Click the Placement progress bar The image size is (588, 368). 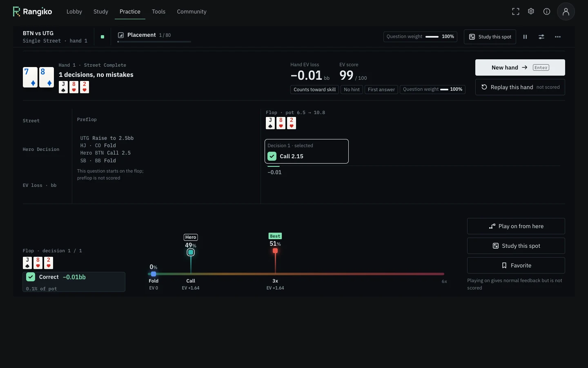154,42
